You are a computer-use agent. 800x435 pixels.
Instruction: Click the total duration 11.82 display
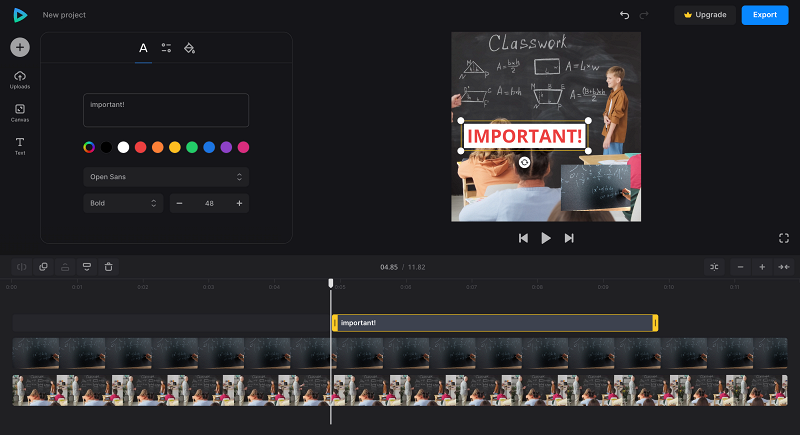point(416,267)
